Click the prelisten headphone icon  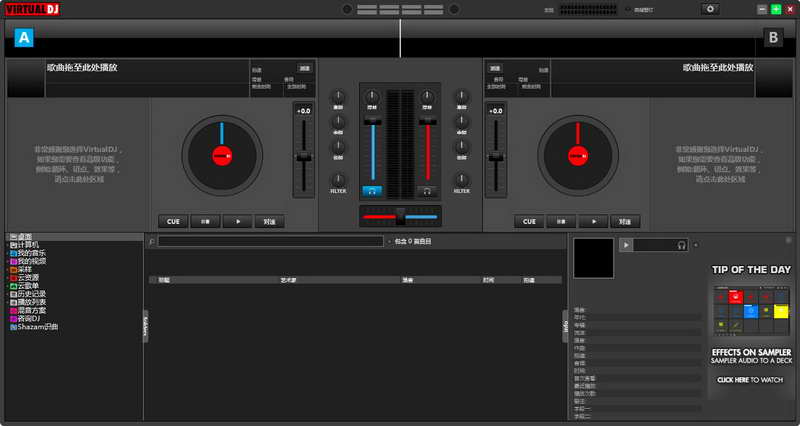[681, 245]
